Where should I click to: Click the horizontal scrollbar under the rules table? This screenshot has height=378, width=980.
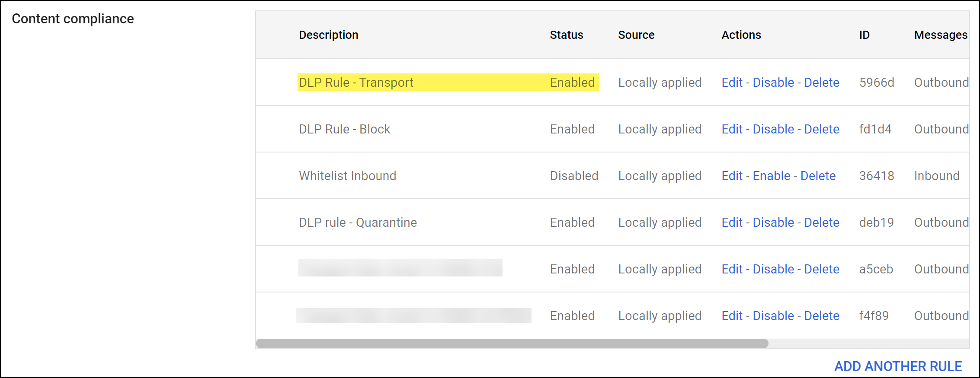(512, 343)
